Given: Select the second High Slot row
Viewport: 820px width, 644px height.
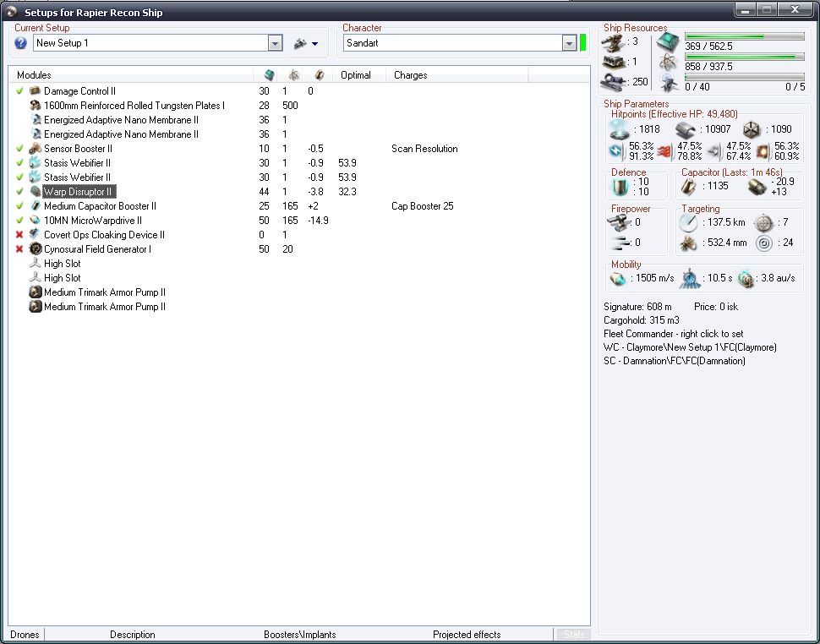Looking at the screenshot, I should 299,278.
